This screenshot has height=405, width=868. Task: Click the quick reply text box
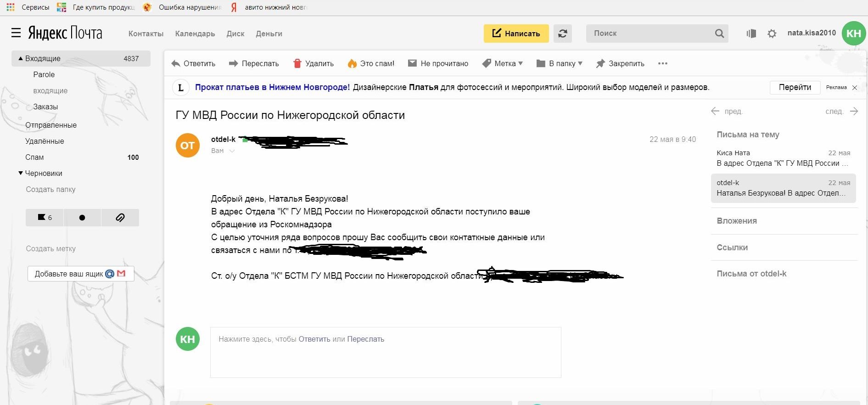click(x=386, y=352)
